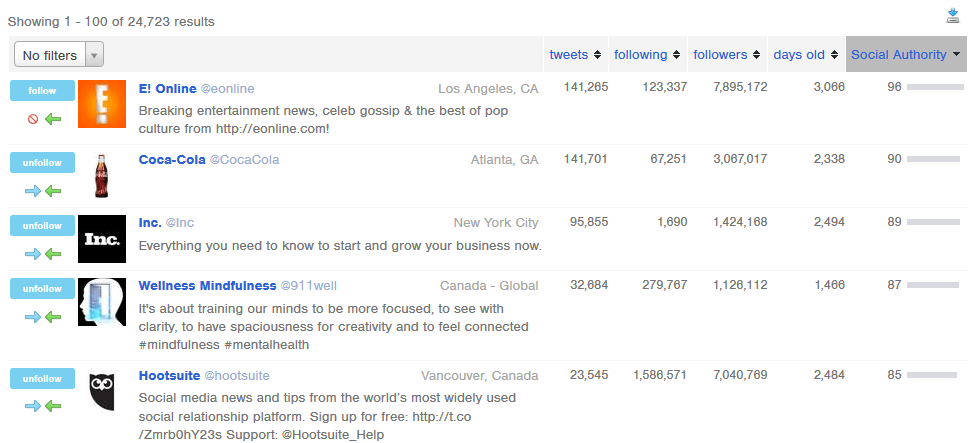
Task: Click the green arrow in Inc. row
Action: click(54, 254)
